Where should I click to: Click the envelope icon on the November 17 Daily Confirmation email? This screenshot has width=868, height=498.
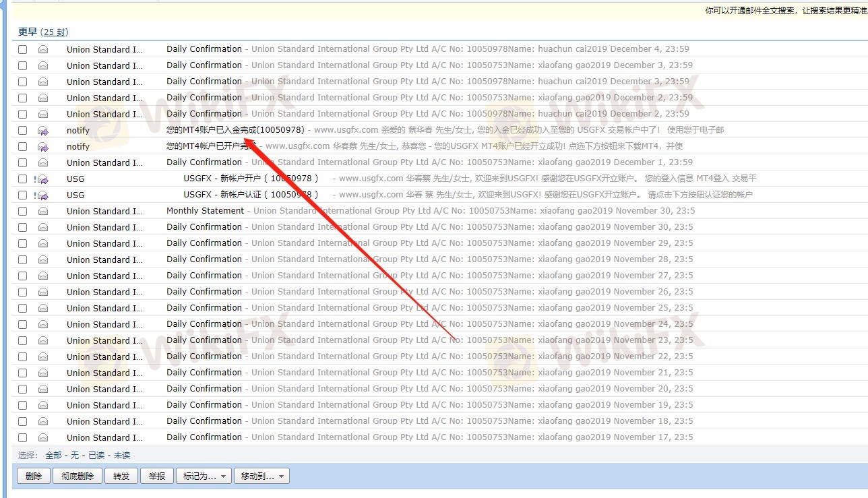click(43, 437)
